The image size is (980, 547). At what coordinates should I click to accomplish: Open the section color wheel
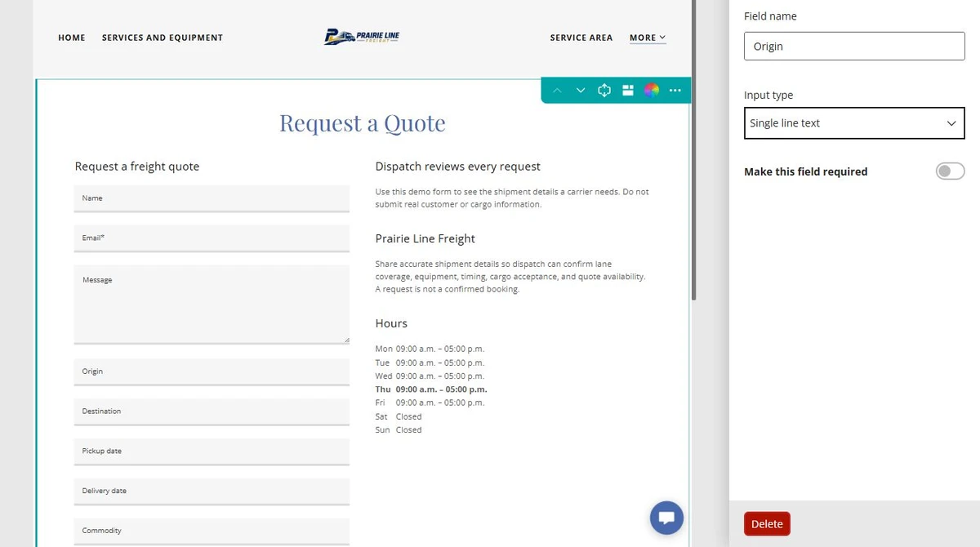point(652,91)
